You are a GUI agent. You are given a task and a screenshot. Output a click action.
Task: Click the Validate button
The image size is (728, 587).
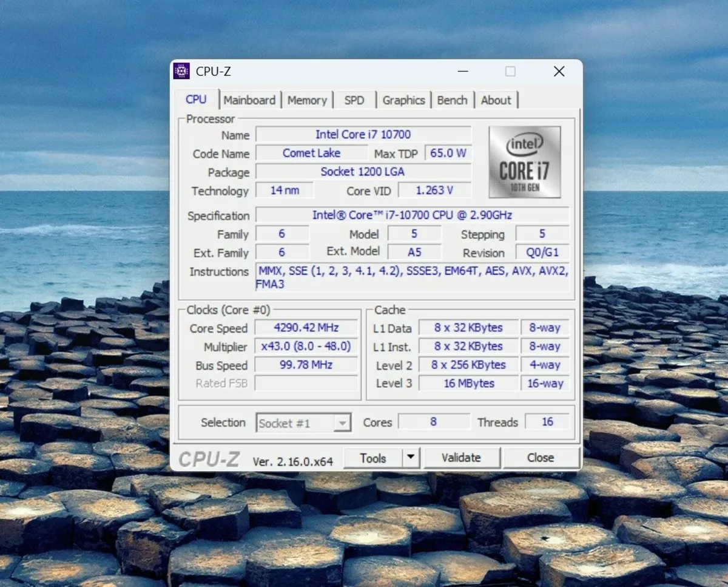click(x=462, y=458)
